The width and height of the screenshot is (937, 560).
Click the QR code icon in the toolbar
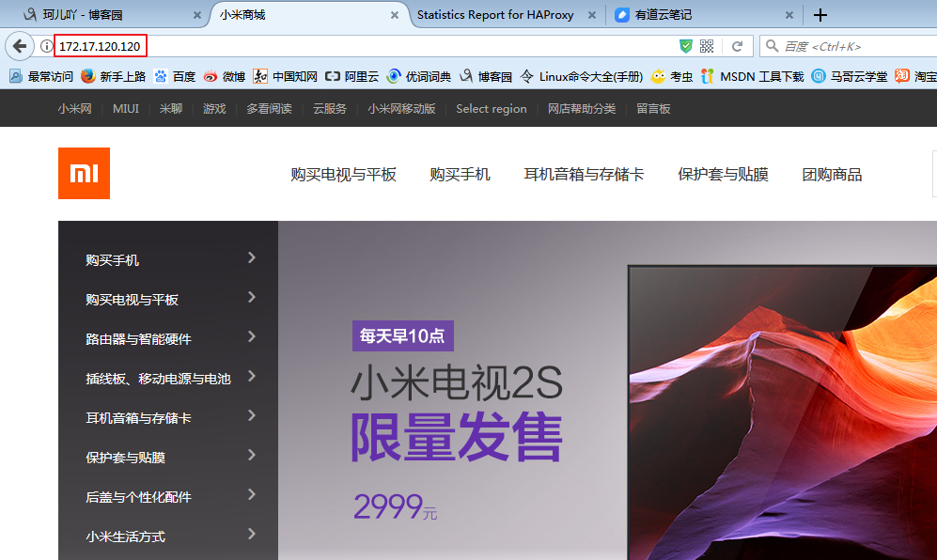[x=706, y=45]
